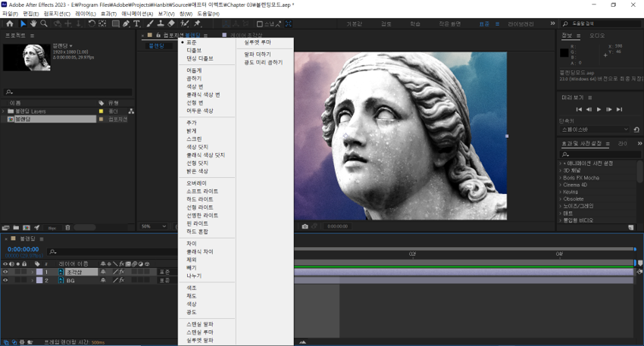This screenshot has width=644, height=346.
Task: Switch to the 기본값 workspace
Action: coord(354,23)
